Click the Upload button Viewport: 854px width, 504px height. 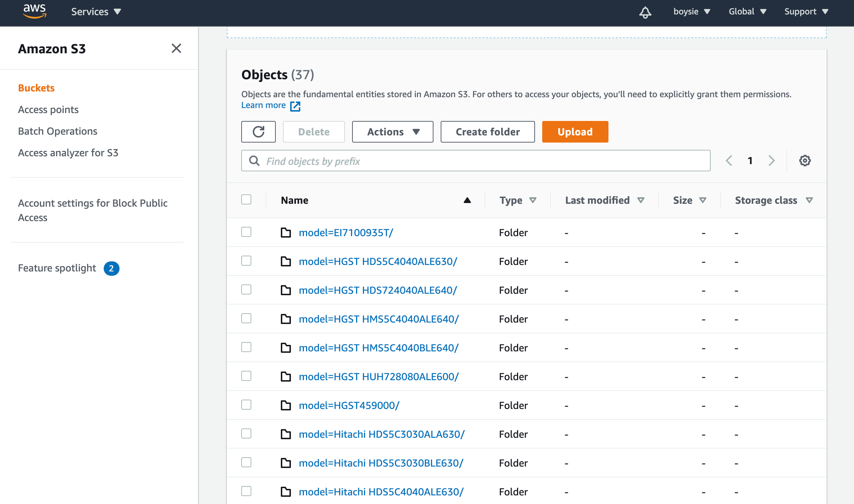[575, 132]
